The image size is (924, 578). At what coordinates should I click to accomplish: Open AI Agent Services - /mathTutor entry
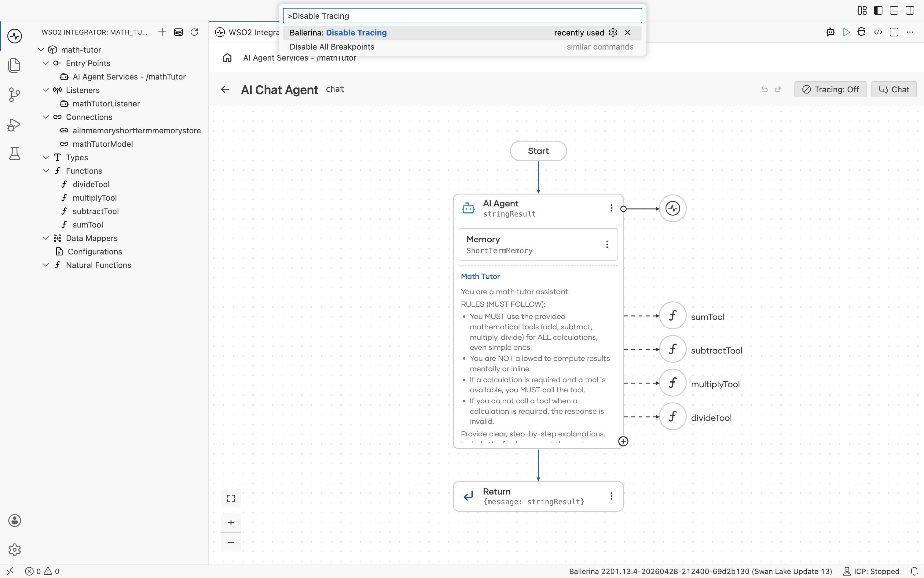tap(129, 77)
